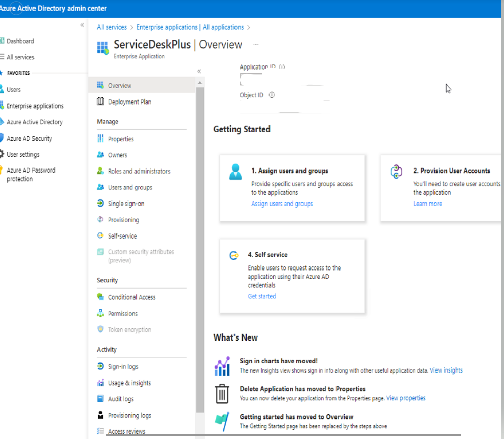This screenshot has height=439, width=504.
Task: Open Dashboard in the left sidebar
Action: click(20, 41)
